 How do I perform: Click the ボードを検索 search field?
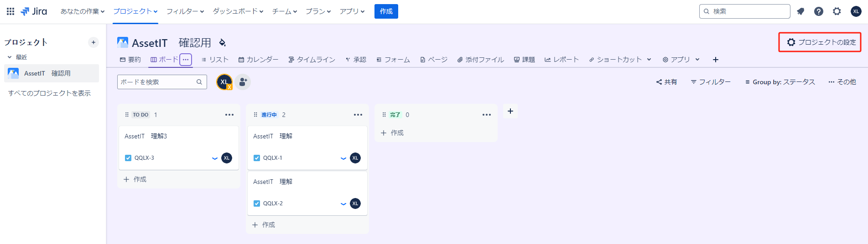click(x=157, y=82)
